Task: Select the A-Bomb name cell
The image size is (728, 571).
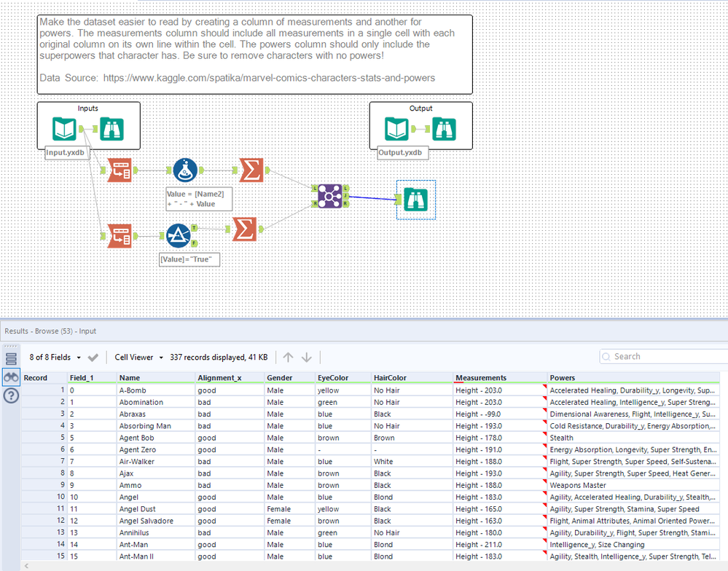Action: [155, 390]
